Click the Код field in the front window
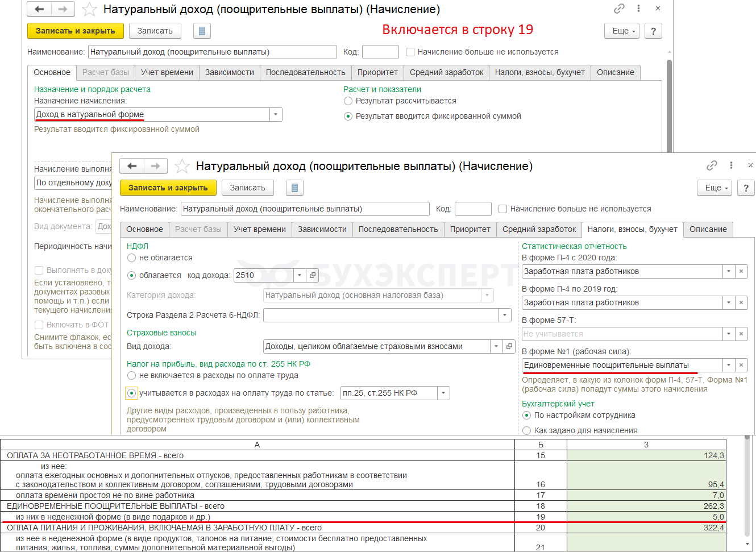This screenshot has width=756, height=552. (x=473, y=209)
